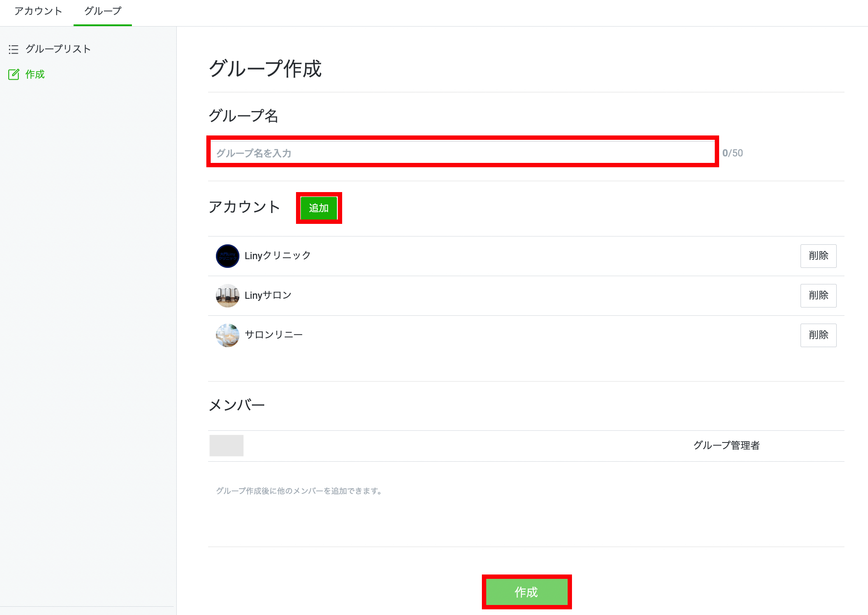Click the Linyサロン account avatar
The height and width of the screenshot is (615, 868).
coord(227,295)
